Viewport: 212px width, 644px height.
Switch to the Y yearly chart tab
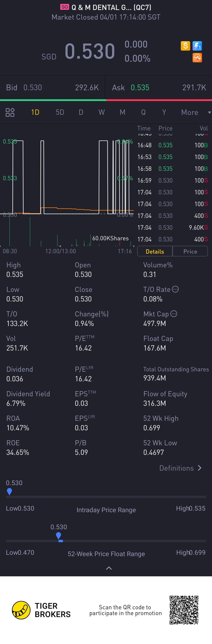[164, 113]
